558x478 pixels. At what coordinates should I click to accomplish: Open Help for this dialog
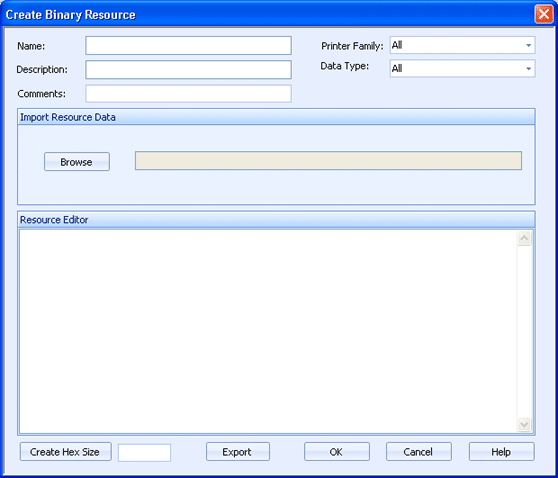501,452
